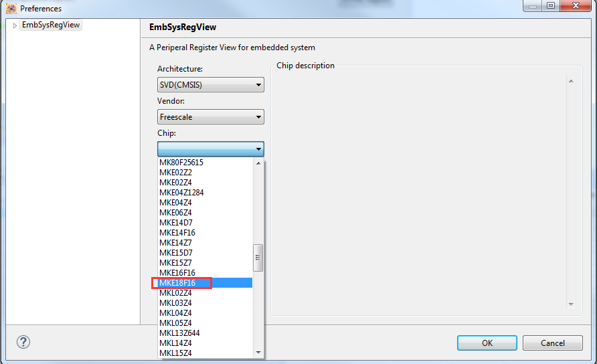Maximize the Preferences window
Image resolution: width=597 pixels, height=364 pixels.
(551, 6)
